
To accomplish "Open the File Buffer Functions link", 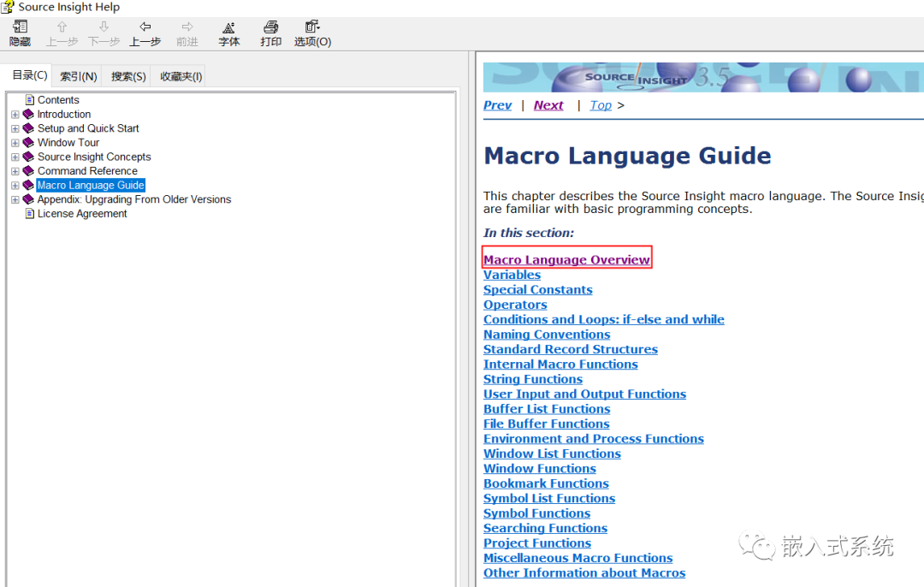I will (547, 424).
